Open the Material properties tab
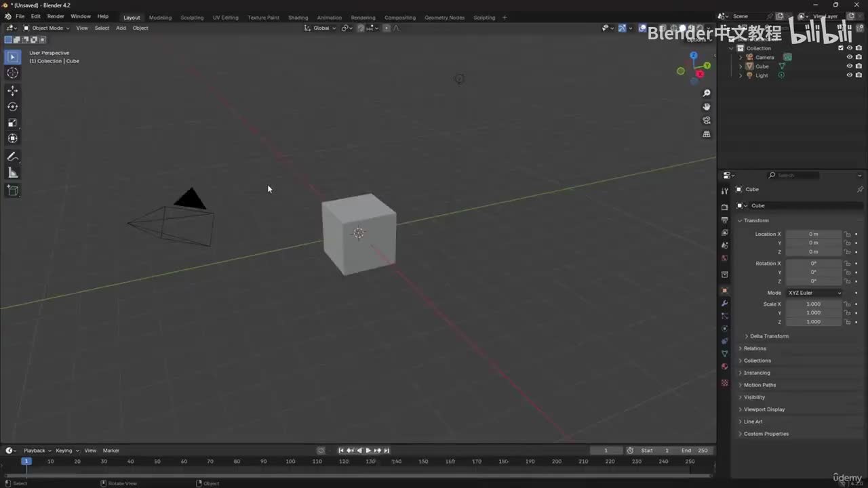 [724, 367]
